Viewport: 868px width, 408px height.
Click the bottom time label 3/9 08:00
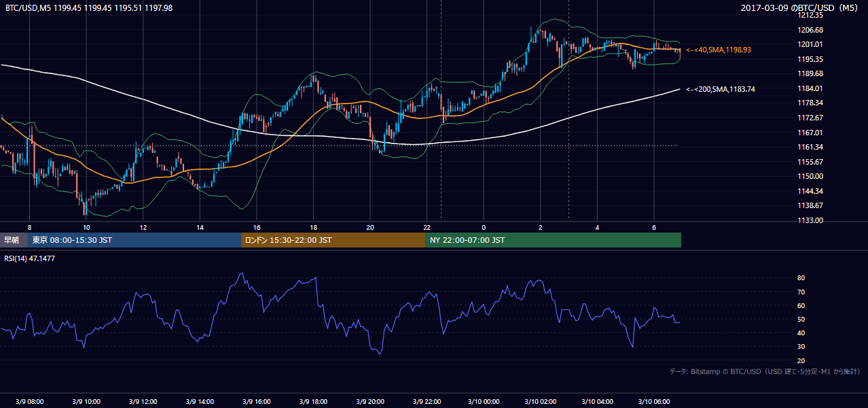pos(29,402)
